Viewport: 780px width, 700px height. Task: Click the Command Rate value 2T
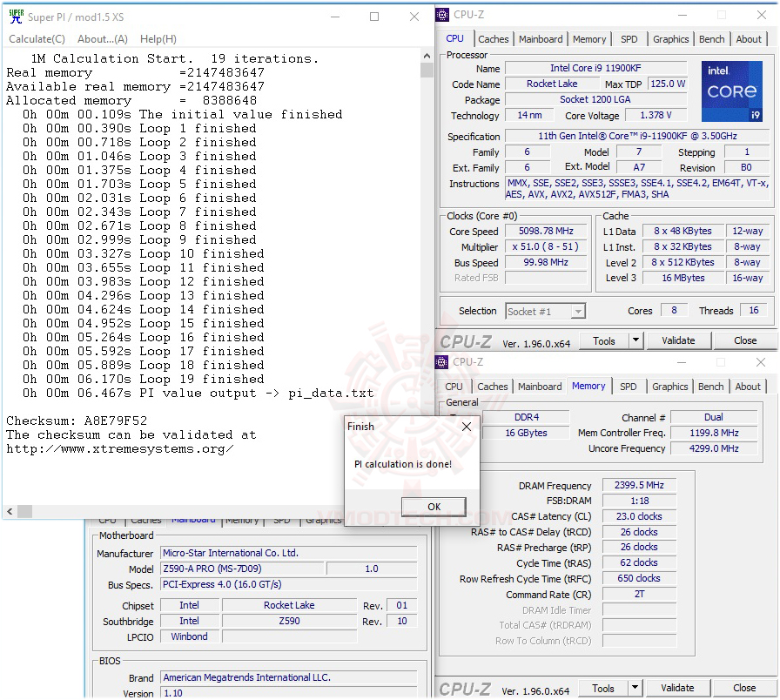639,594
